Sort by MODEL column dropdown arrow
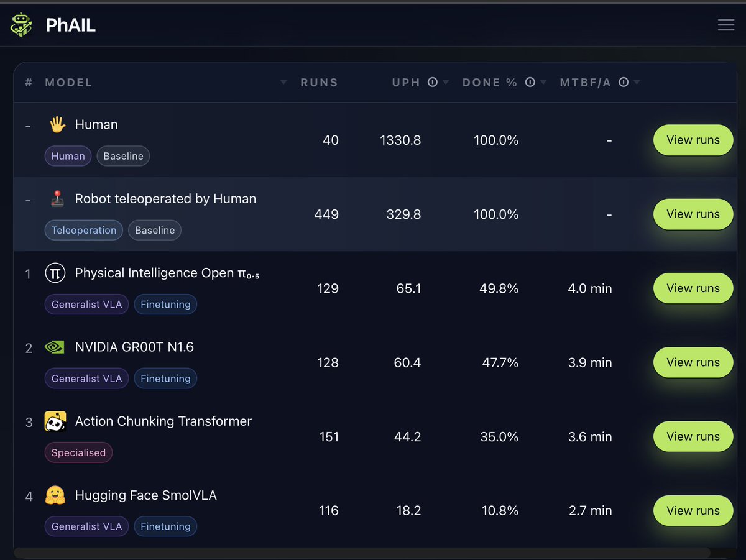Viewport: 746px width, 560px height. tap(283, 83)
